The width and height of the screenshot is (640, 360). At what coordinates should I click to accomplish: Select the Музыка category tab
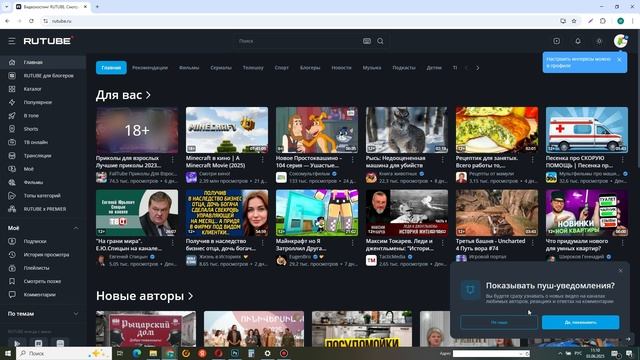372,68
